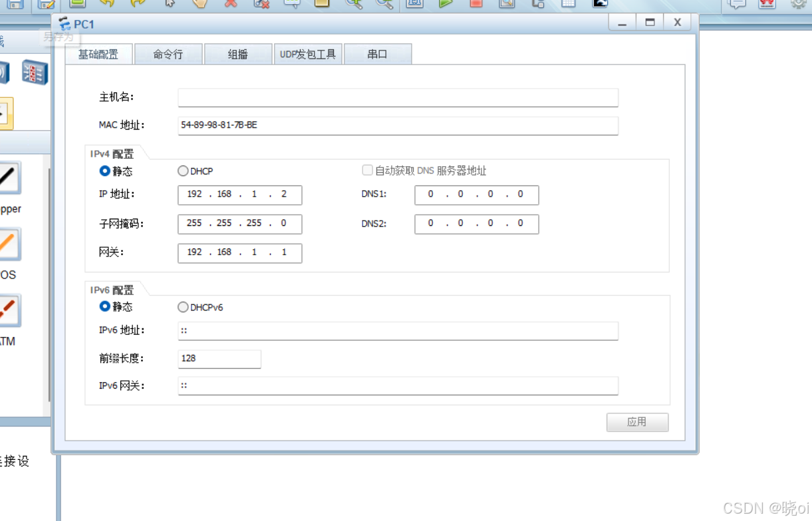The image size is (812, 521).
Task: Maximize the PC1 window
Action: pos(650,23)
